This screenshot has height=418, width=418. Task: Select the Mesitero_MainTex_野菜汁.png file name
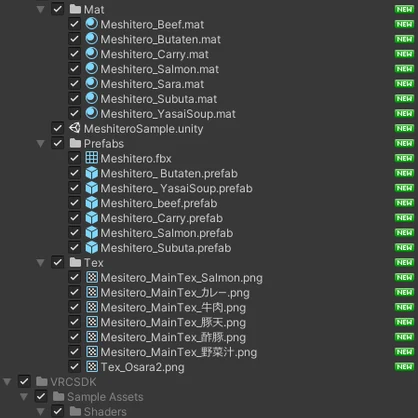click(x=179, y=352)
